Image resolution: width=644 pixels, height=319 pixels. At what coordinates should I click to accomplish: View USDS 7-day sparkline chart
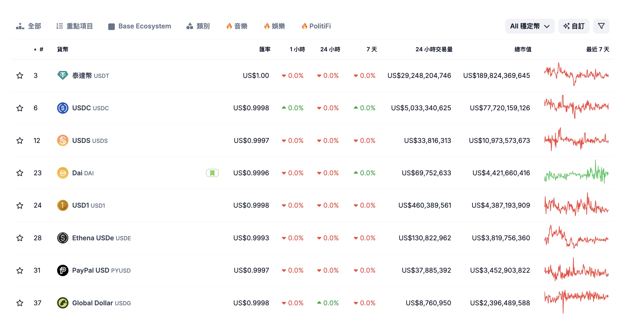(576, 139)
